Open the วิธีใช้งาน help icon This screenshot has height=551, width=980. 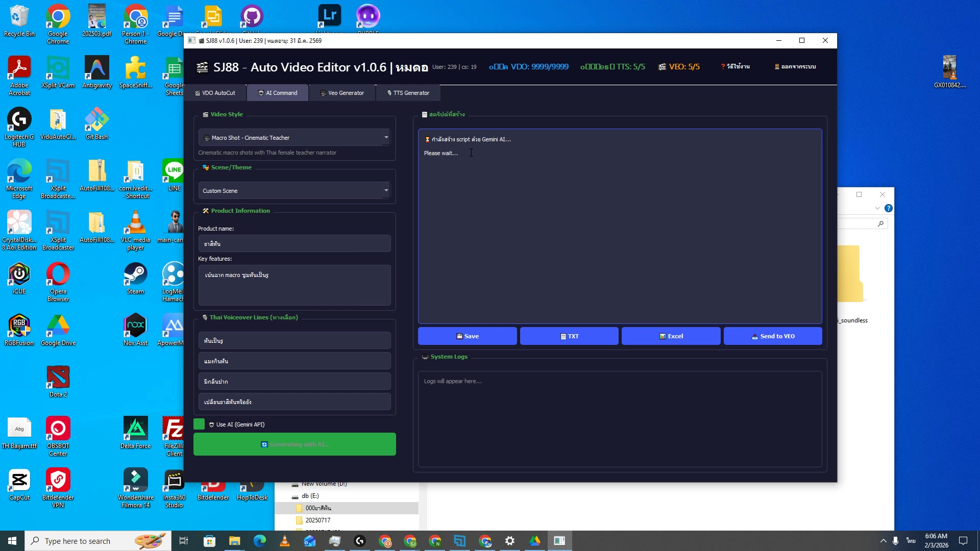coord(723,66)
